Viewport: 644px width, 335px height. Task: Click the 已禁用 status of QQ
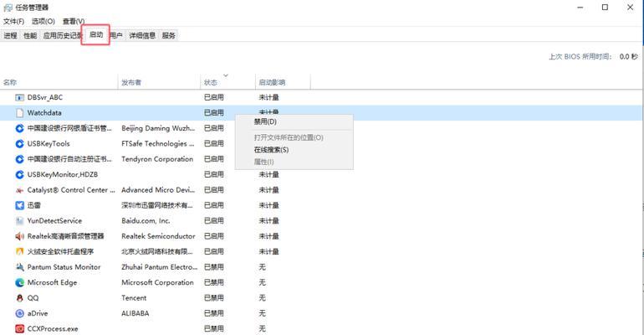[x=214, y=298]
